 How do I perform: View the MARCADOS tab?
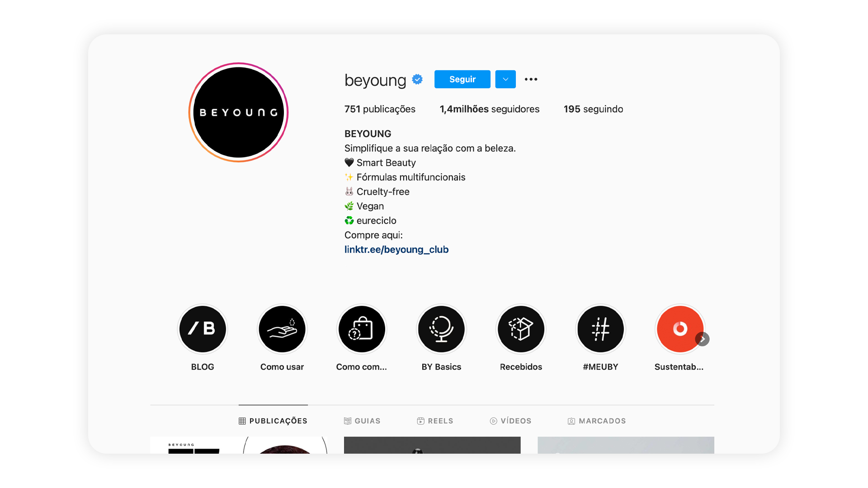[597, 421]
